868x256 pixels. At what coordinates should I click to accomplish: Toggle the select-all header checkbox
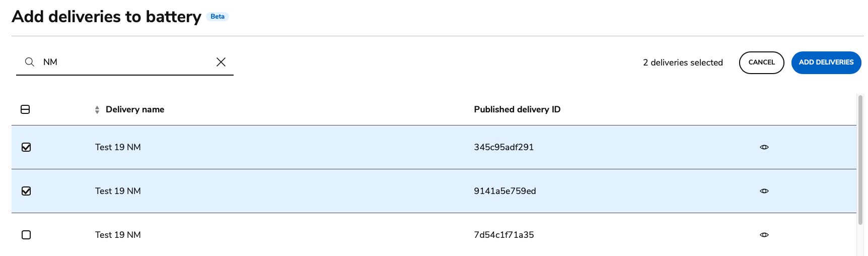[25, 109]
